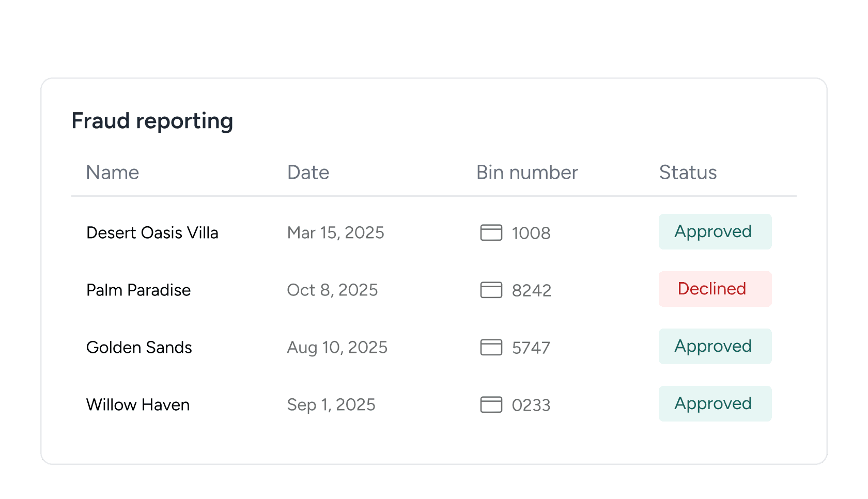The height and width of the screenshot is (499, 868).
Task: Select the Palm Paradise row name
Action: [x=138, y=290]
